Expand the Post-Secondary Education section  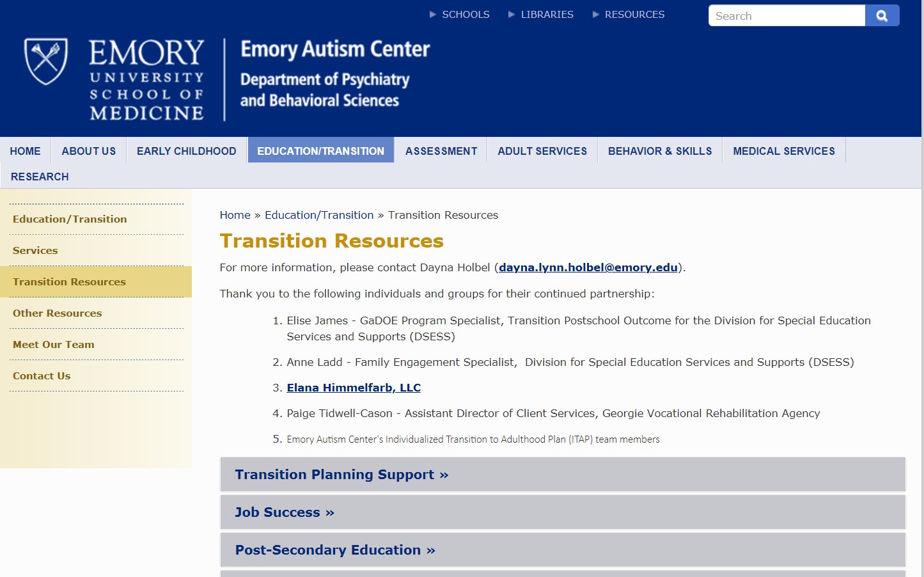tap(563, 550)
